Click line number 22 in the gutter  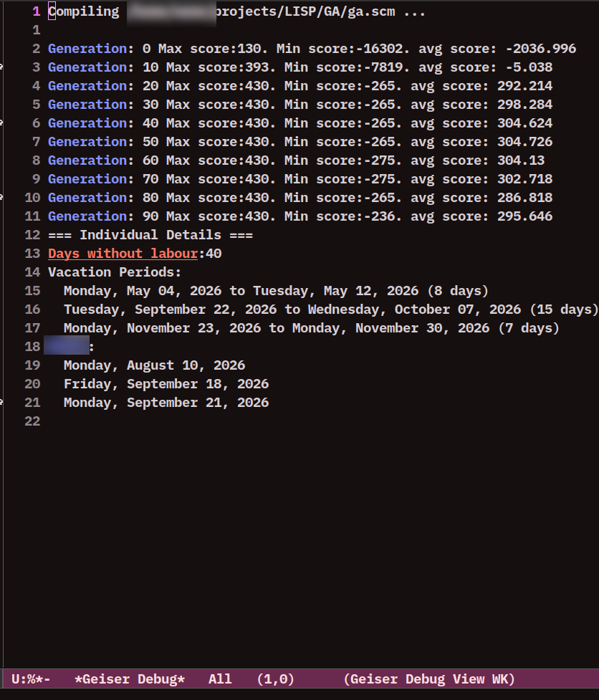32,421
